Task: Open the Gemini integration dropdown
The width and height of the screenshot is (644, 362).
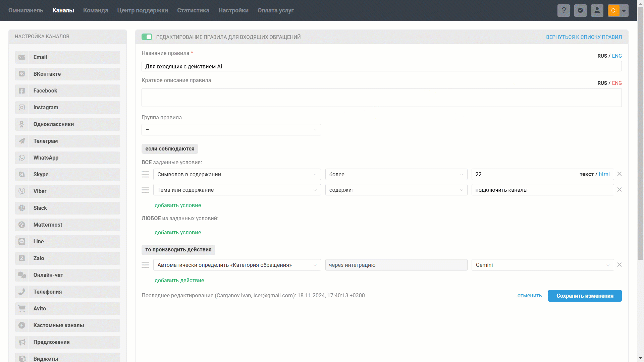Action: coord(542,265)
